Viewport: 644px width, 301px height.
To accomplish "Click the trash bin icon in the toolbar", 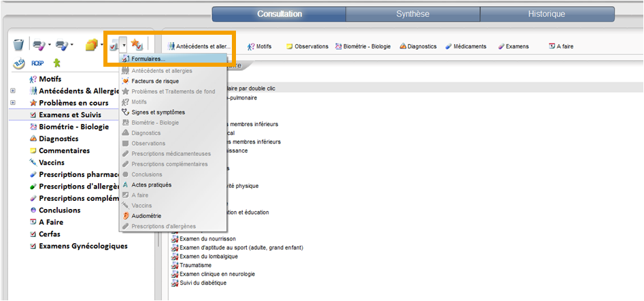I will click(x=18, y=45).
